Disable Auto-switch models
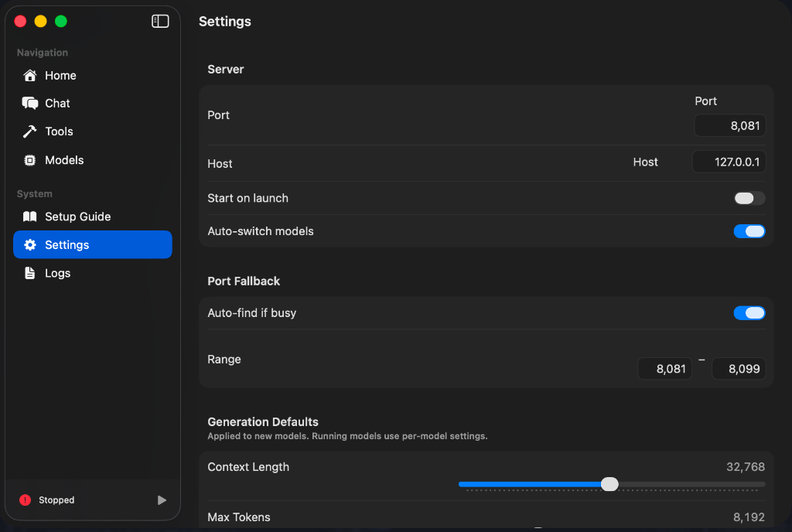The image size is (792, 532). pos(749,230)
